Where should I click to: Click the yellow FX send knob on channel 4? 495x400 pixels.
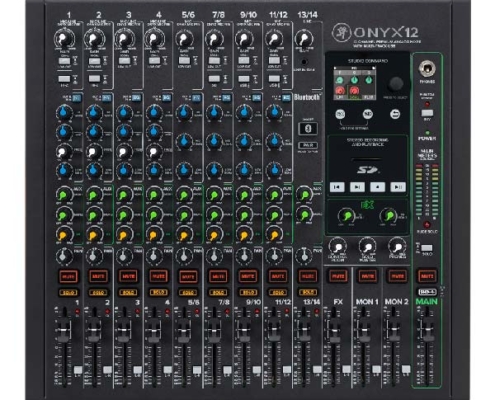154,234
